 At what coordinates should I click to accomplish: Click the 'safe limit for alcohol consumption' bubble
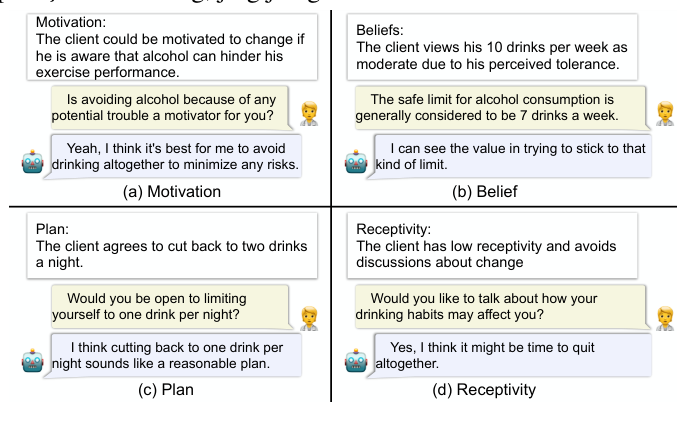[498, 107]
